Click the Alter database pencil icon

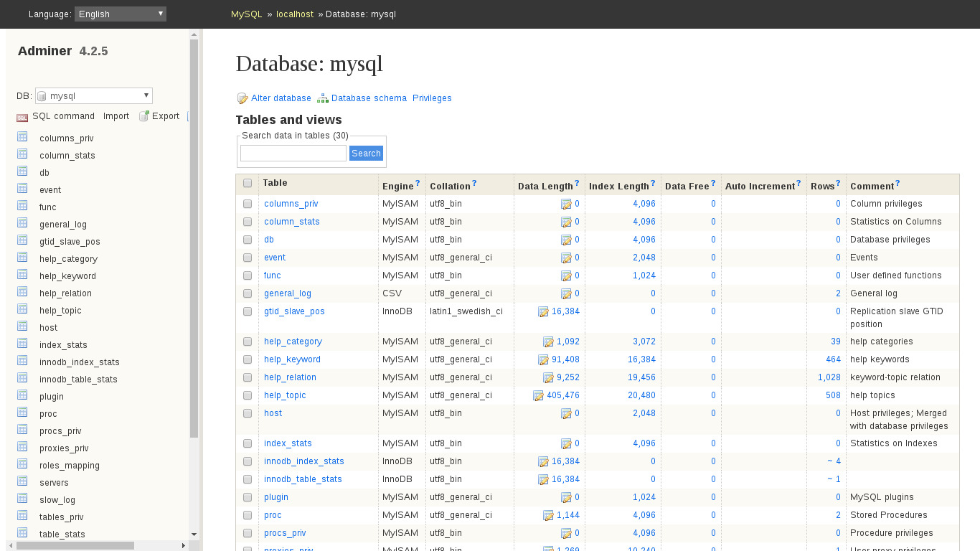point(242,98)
